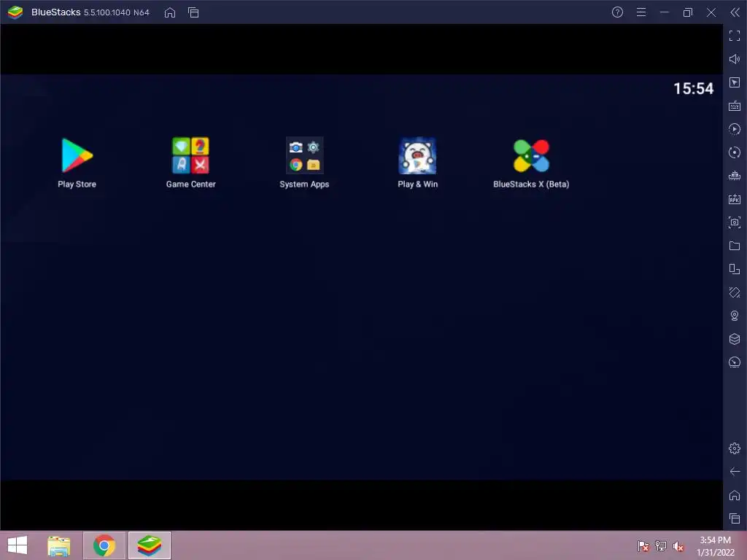Image resolution: width=747 pixels, height=560 pixels.
Task: Open multi-instance window icon in title bar
Action: [x=193, y=12]
